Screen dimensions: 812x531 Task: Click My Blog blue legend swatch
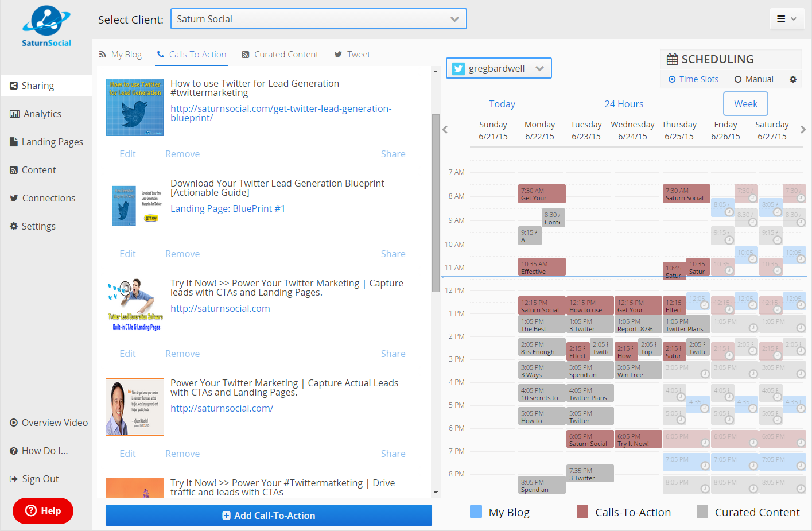coord(476,511)
